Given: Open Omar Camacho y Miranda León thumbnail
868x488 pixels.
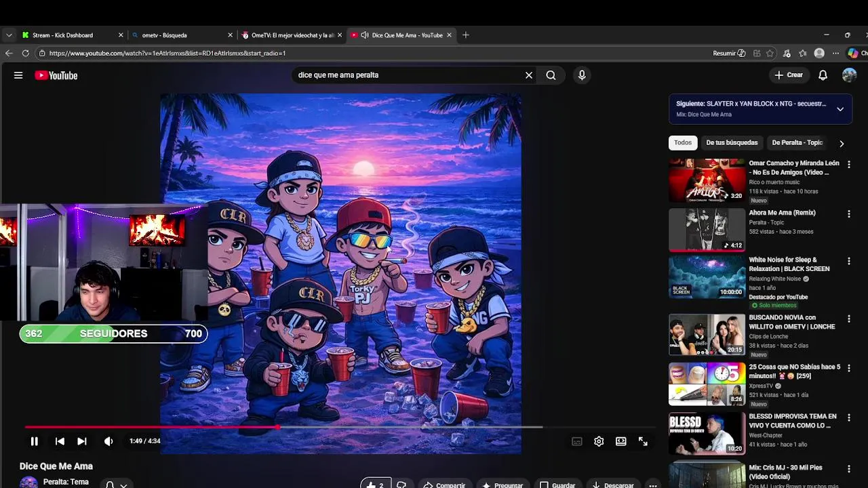Looking at the screenshot, I should pyautogui.click(x=707, y=180).
